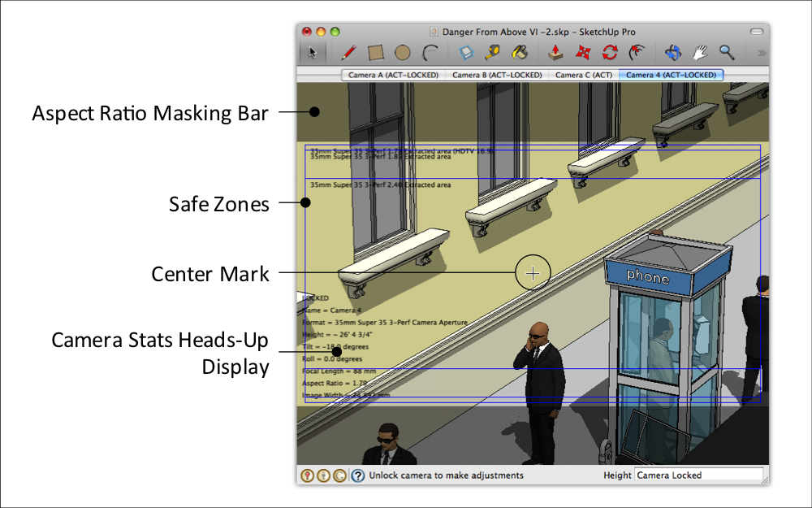Click "Unlock camera to make adjustments"
This screenshot has width=812, height=508.
click(x=449, y=475)
